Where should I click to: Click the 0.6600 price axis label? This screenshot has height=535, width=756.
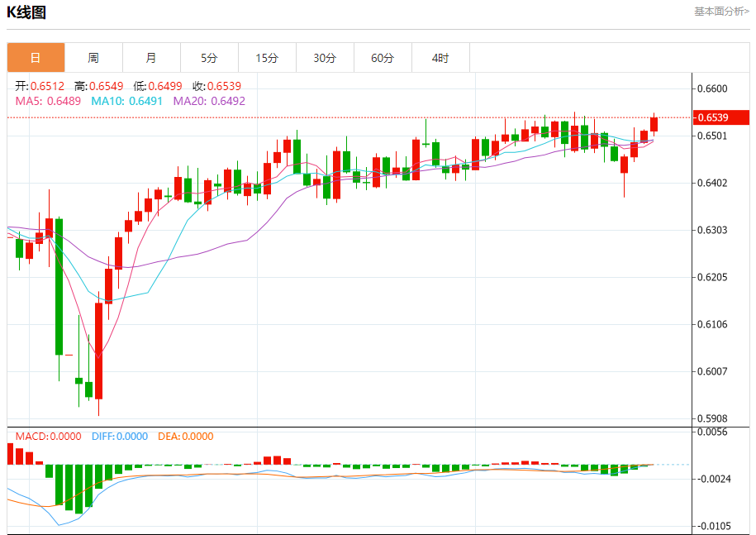(x=712, y=88)
